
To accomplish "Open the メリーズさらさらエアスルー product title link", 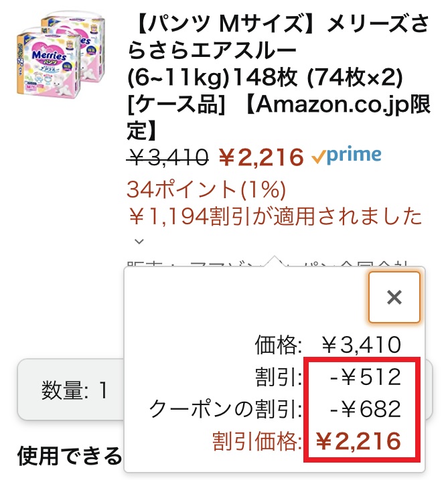I will click(279, 78).
